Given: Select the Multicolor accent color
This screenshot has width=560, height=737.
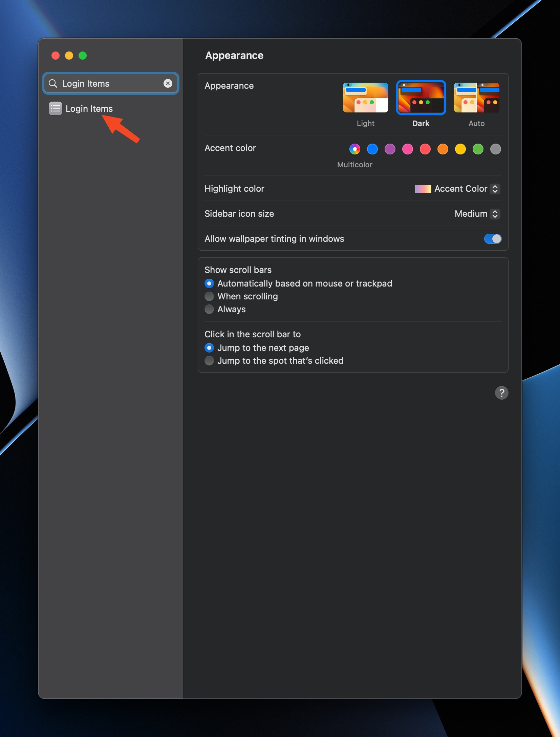Looking at the screenshot, I should click(x=354, y=149).
